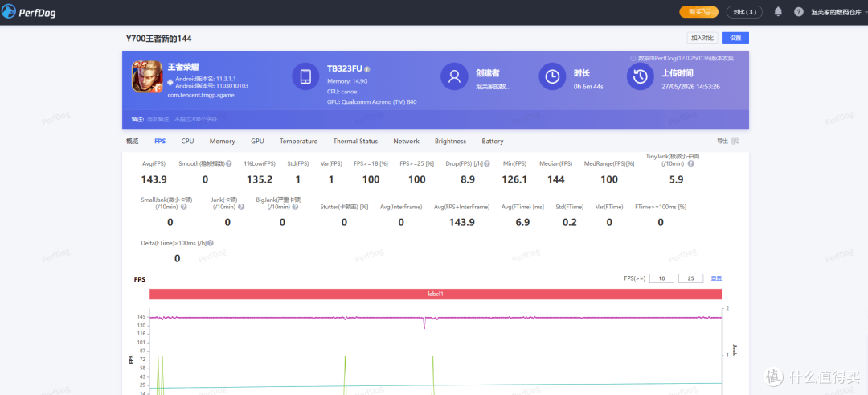Click the FPS threshold field showing 25
This screenshot has width=868, height=395.
(691, 278)
